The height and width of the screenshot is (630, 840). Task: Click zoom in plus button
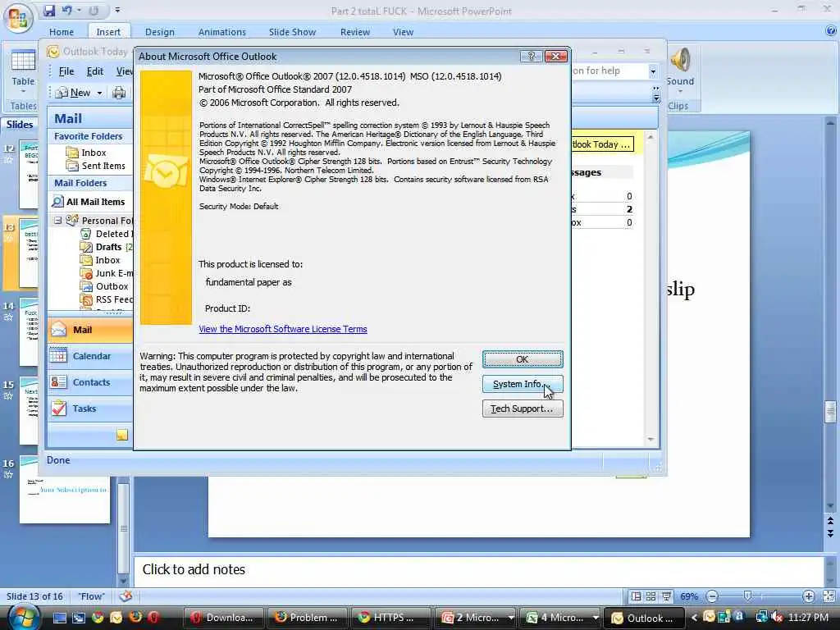(808, 596)
